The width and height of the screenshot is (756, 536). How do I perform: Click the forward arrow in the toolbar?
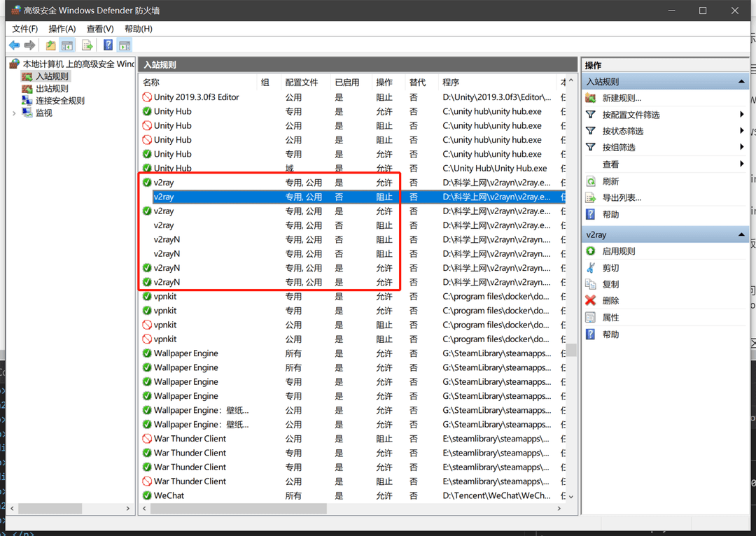[x=30, y=45]
